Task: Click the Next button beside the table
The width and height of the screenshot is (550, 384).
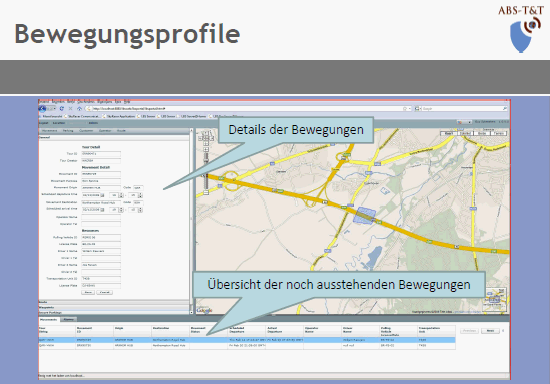Action: point(490,331)
